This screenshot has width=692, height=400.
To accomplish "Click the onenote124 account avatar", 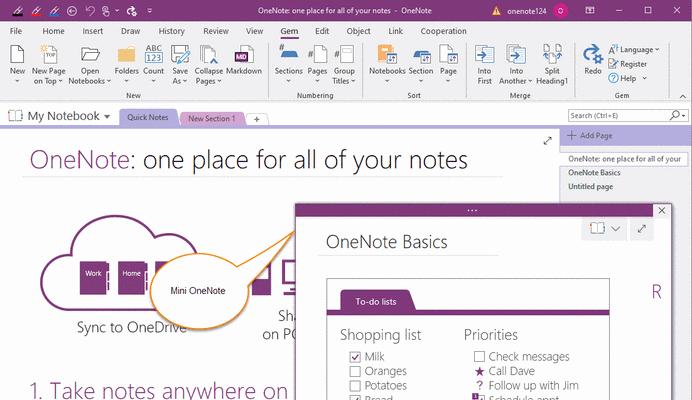I will coord(560,11).
